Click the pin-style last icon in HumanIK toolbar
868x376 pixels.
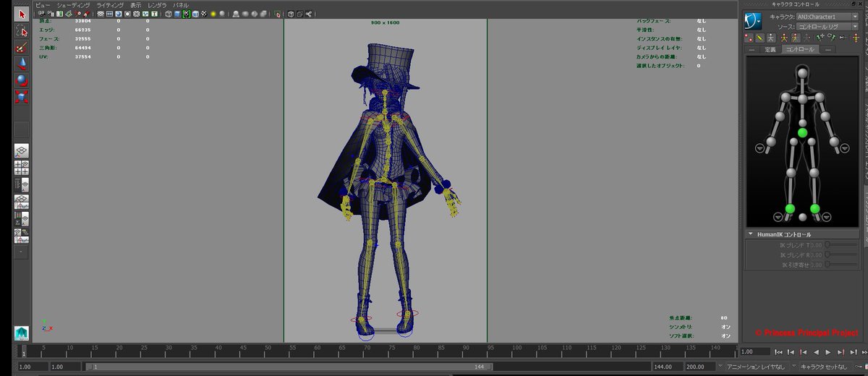(856, 38)
